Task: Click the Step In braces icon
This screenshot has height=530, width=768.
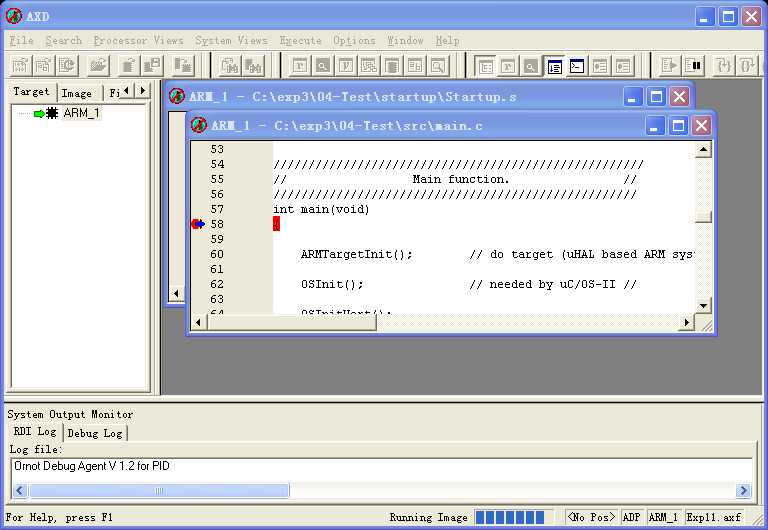Action: tap(723, 65)
